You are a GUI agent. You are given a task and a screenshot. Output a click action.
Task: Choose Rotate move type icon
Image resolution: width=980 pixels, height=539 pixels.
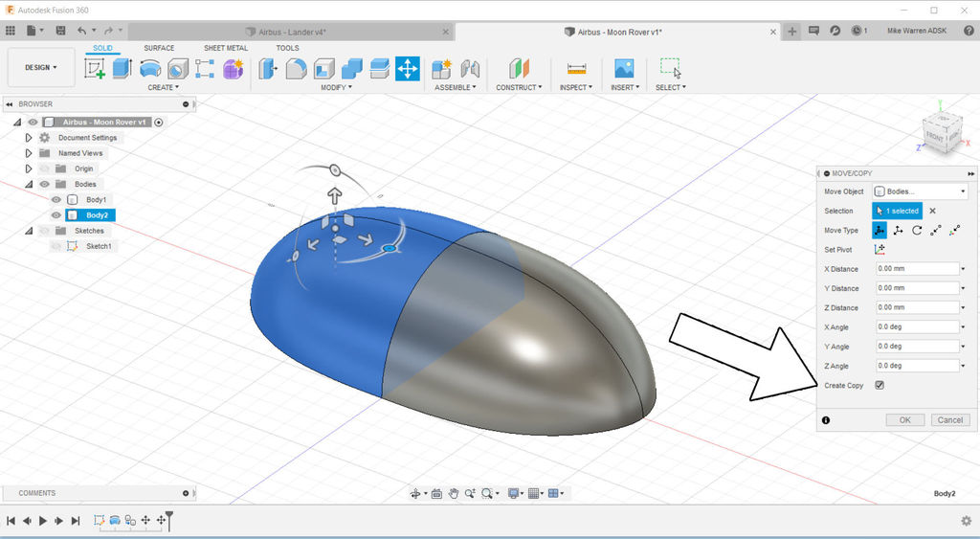tap(917, 230)
